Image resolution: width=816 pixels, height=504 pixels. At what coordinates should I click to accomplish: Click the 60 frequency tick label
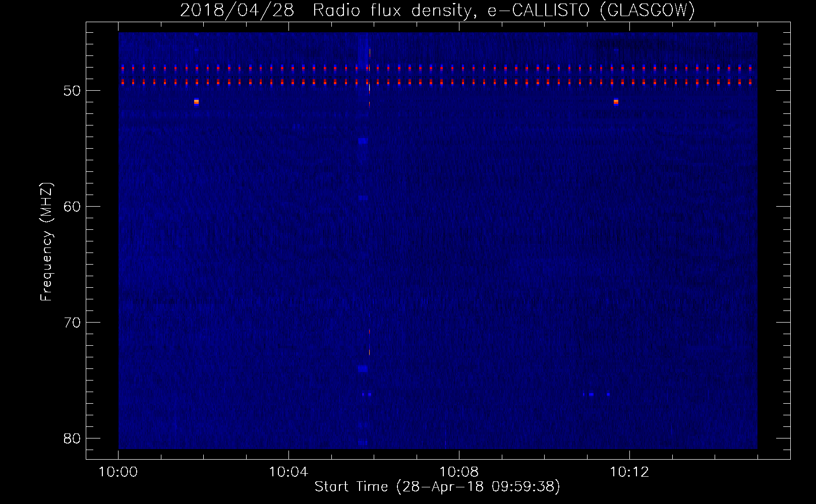(73, 207)
